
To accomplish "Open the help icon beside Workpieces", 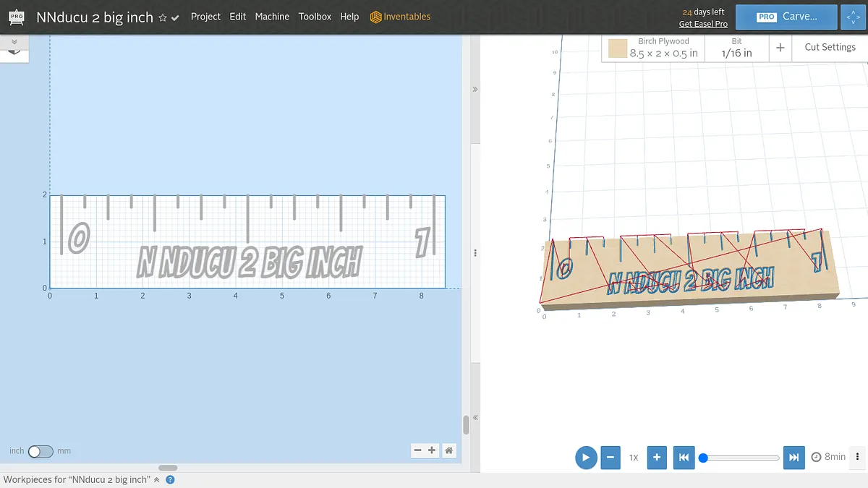I will click(x=170, y=479).
